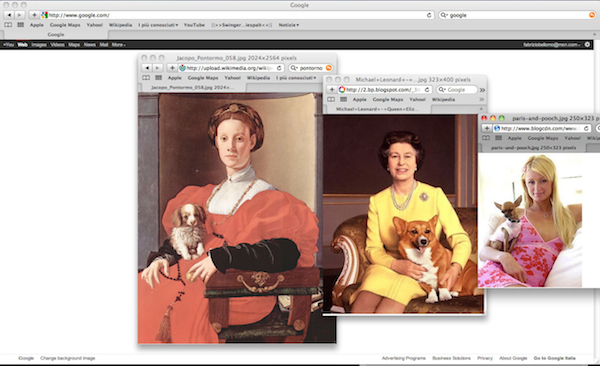Click the orange SnapBack icon in Google window search
The image size is (600, 366).
tap(592, 15)
